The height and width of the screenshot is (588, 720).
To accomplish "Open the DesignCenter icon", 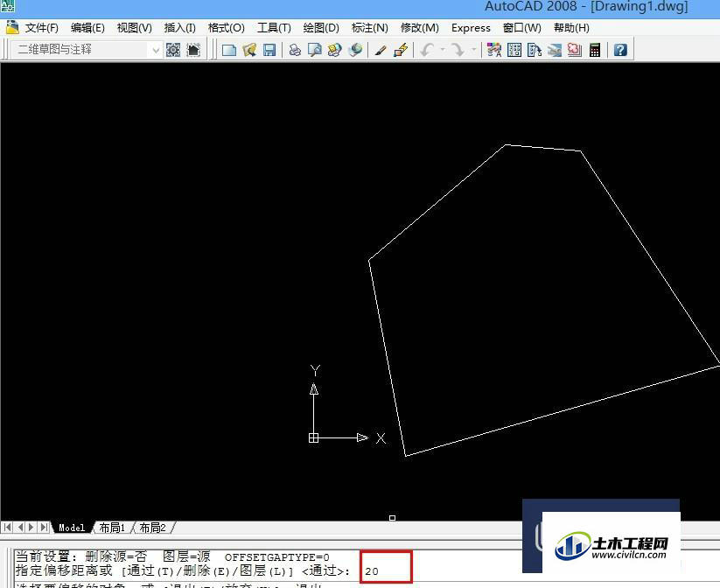I will pyautogui.click(x=514, y=50).
